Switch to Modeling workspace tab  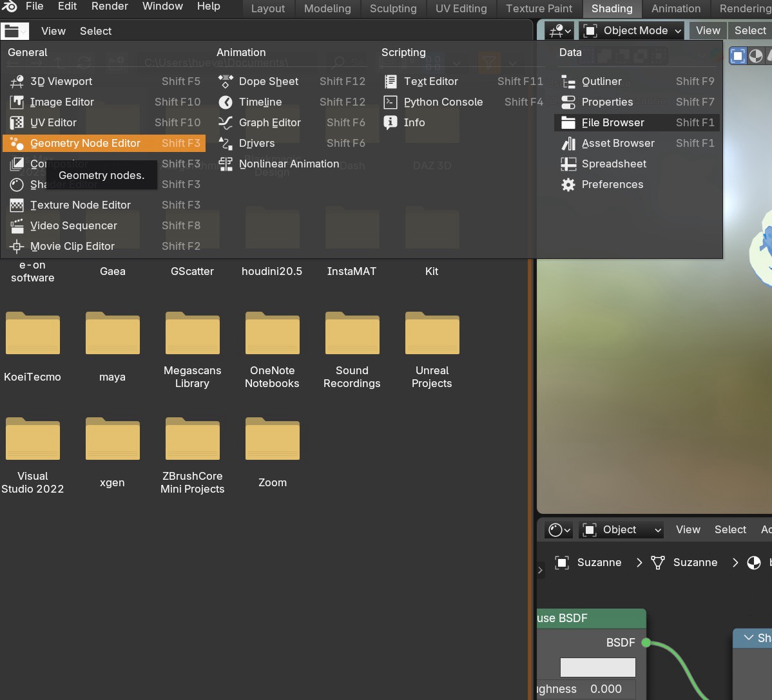327,8
